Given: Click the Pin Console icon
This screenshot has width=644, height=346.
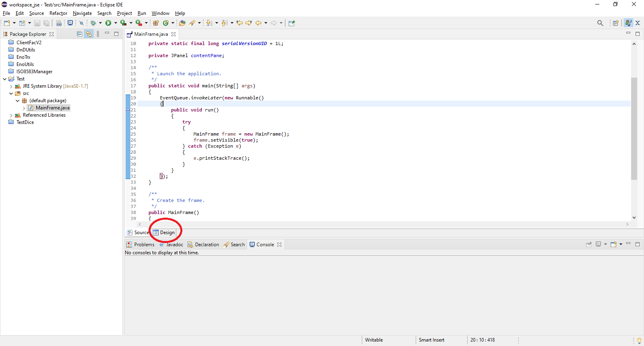Looking at the screenshot, I should click(x=588, y=244).
